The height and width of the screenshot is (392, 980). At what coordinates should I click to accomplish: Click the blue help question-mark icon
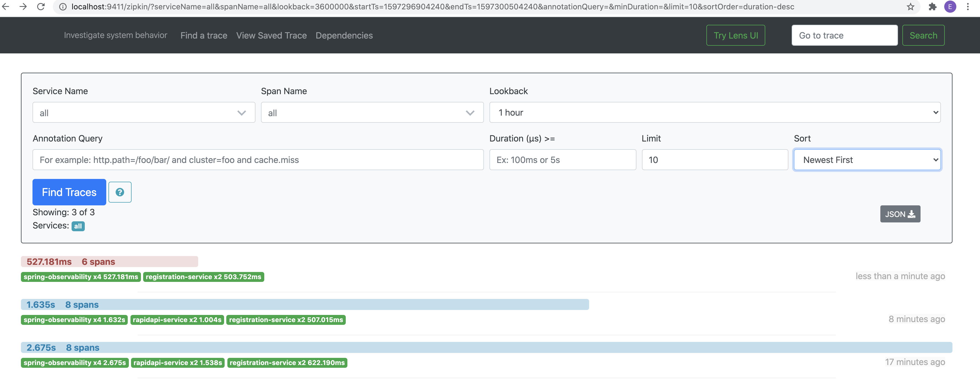pyautogui.click(x=120, y=192)
